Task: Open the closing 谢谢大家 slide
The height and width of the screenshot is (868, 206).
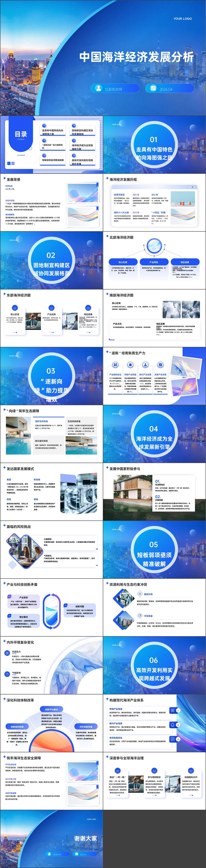Action: tap(51, 838)
